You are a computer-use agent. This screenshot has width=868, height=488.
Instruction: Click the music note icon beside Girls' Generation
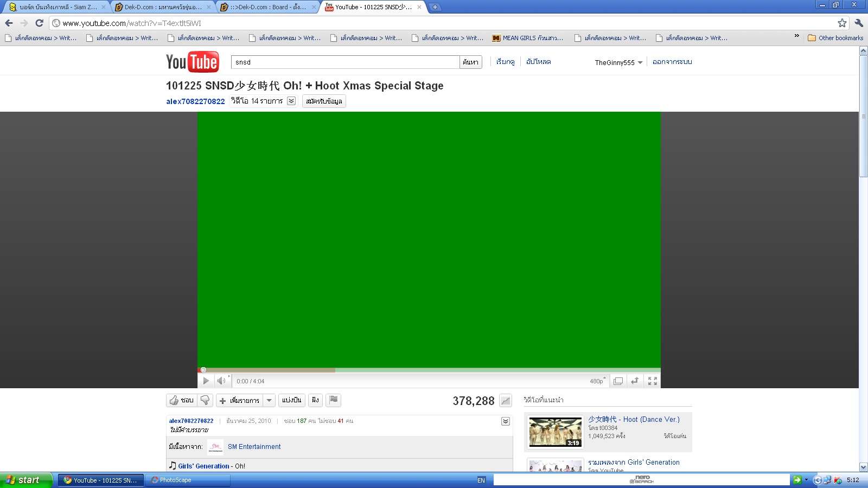(173, 466)
